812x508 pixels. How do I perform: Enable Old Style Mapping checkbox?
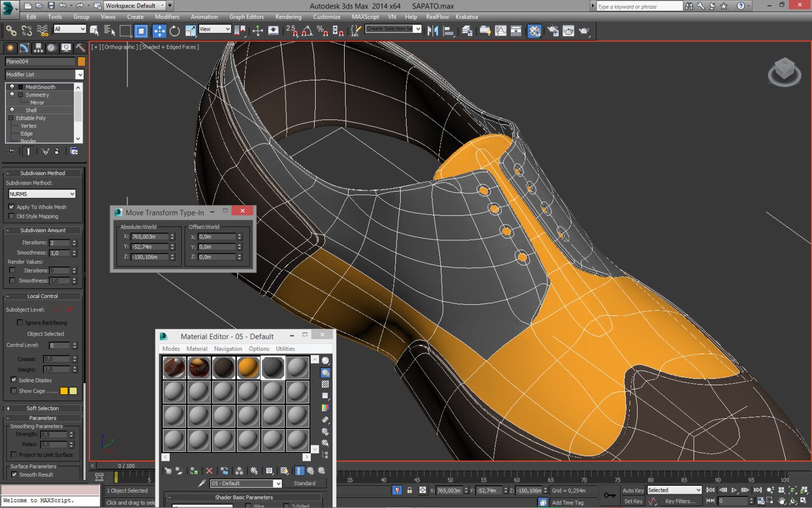(x=12, y=216)
